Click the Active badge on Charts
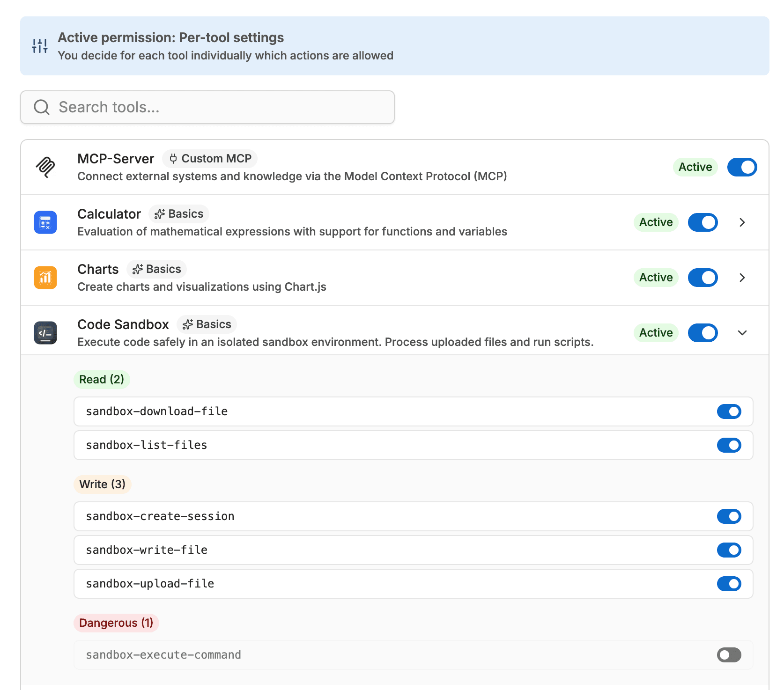Viewport: 784px width, 690px height. point(656,278)
